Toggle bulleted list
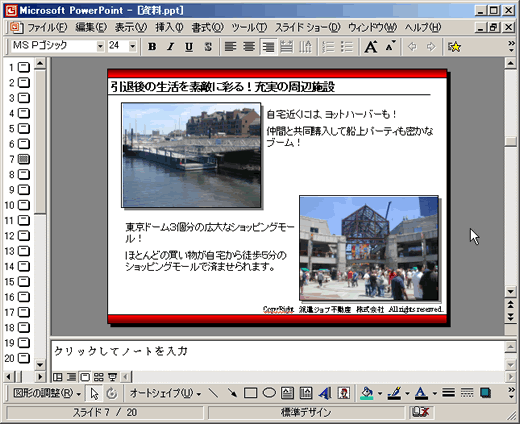The width and height of the screenshot is (520, 424). [x=347, y=47]
